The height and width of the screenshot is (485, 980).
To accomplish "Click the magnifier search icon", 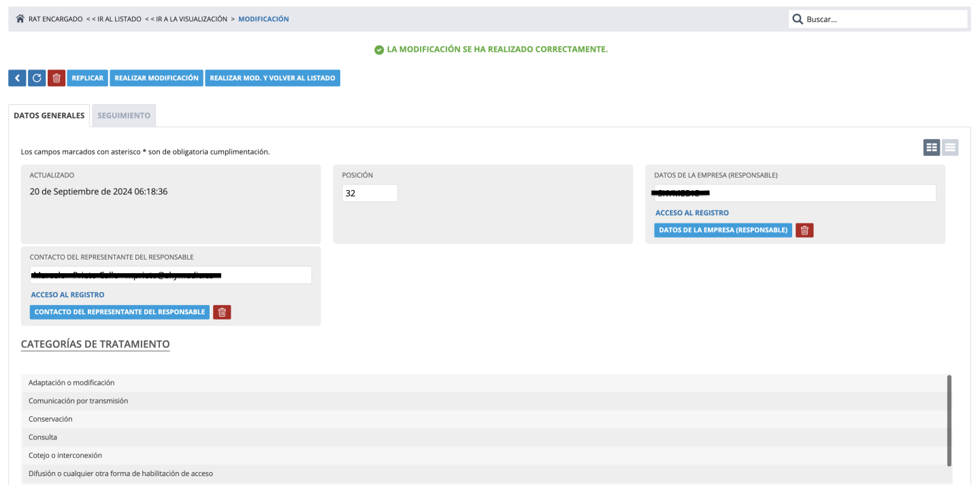I will coord(798,19).
